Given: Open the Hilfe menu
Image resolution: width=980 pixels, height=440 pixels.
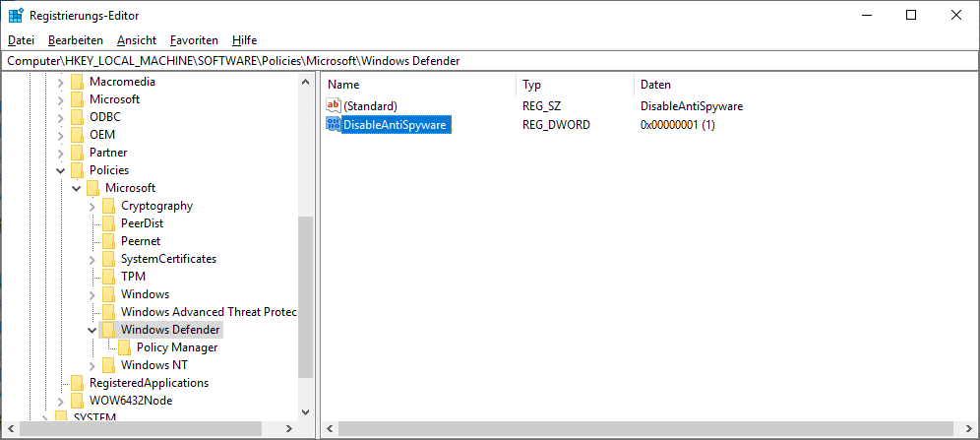Looking at the screenshot, I should [244, 40].
